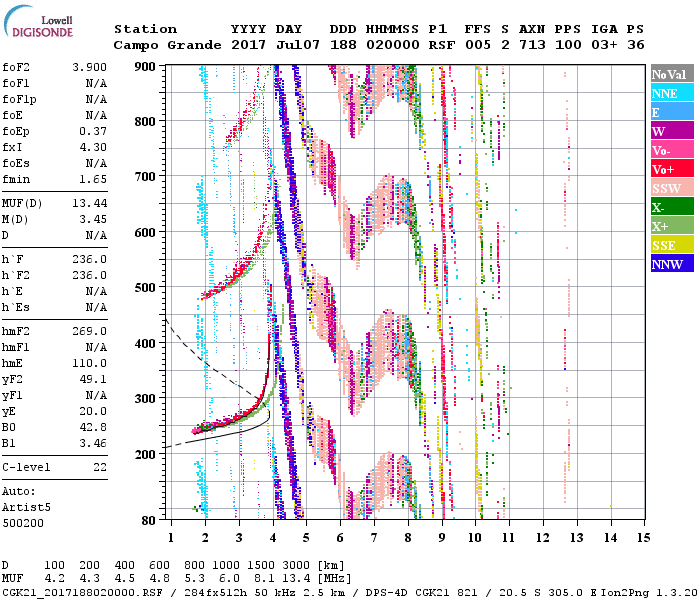Pick the E light-blue legend entry

(671, 112)
